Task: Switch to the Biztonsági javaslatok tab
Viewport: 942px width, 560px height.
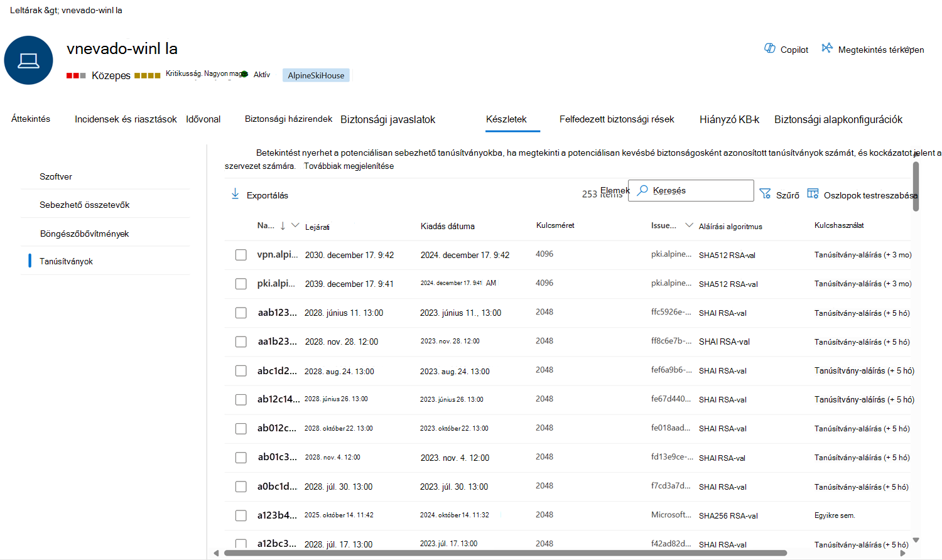Action: pos(387,119)
